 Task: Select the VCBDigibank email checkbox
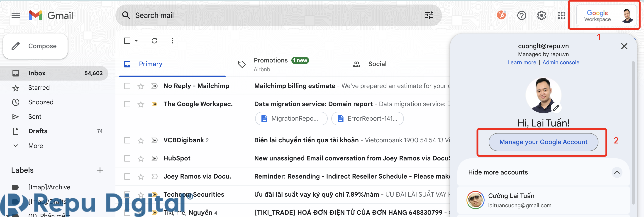(x=127, y=140)
